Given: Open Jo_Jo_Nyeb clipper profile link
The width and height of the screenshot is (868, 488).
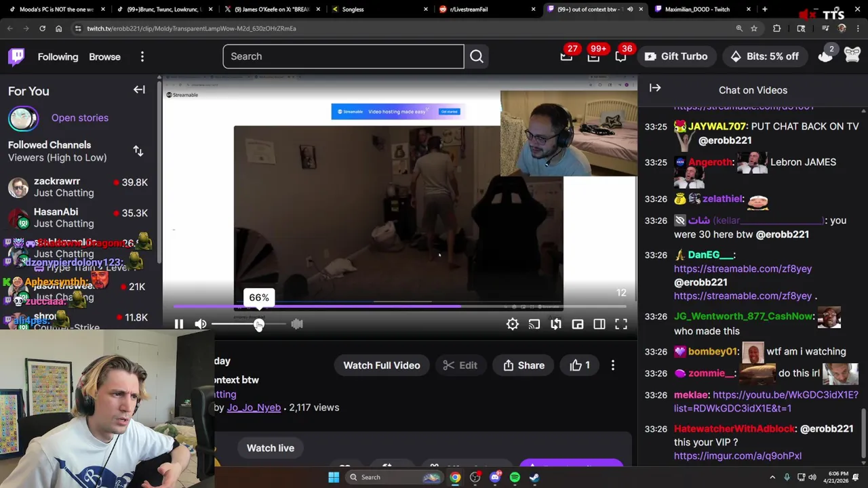Looking at the screenshot, I should [254, 407].
